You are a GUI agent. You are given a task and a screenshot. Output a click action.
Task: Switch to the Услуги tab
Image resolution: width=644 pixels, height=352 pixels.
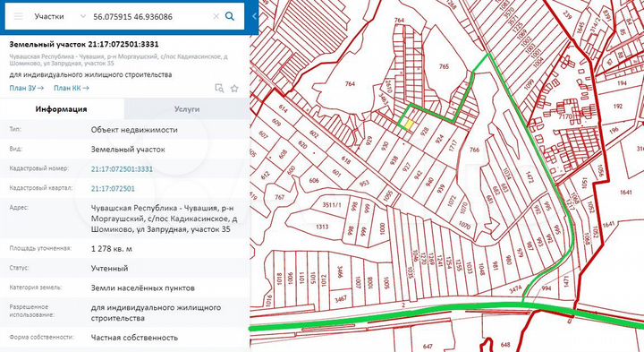click(x=187, y=109)
